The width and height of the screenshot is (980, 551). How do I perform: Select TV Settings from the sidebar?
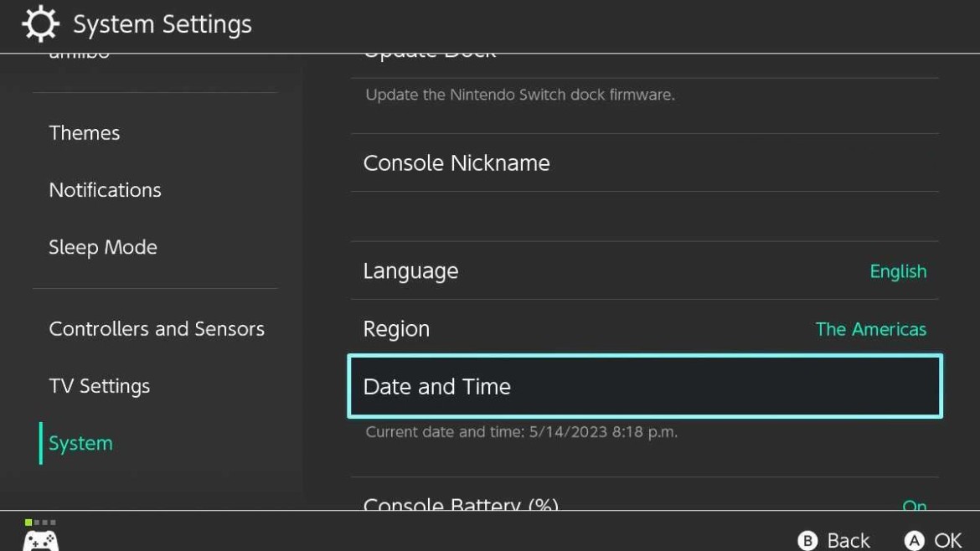click(100, 386)
